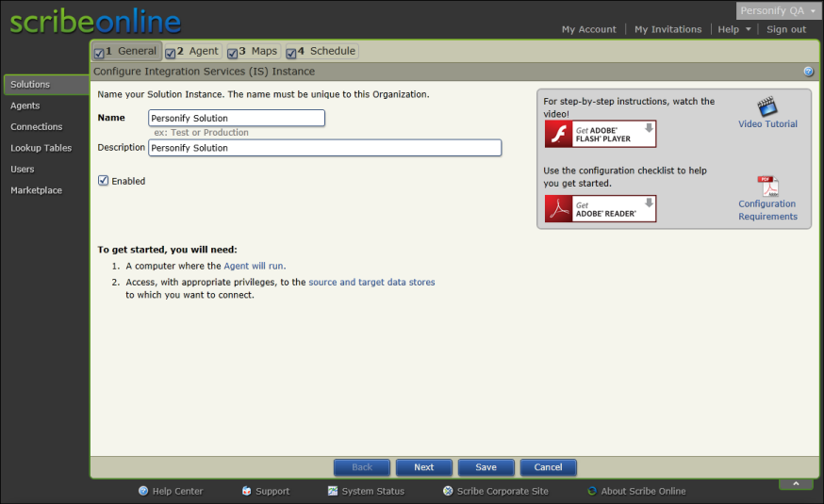Click into the Name input field
Viewport: 824px width, 504px height.
pos(237,118)
